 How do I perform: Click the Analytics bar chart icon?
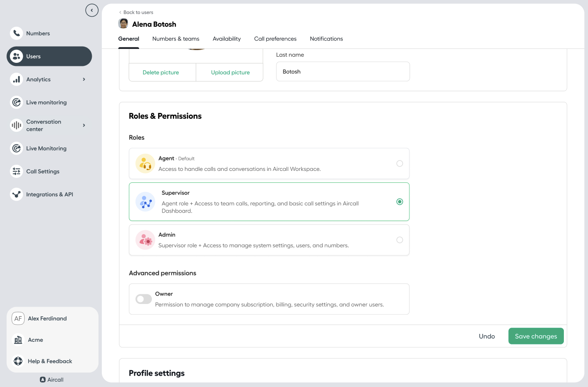(16, 80)
